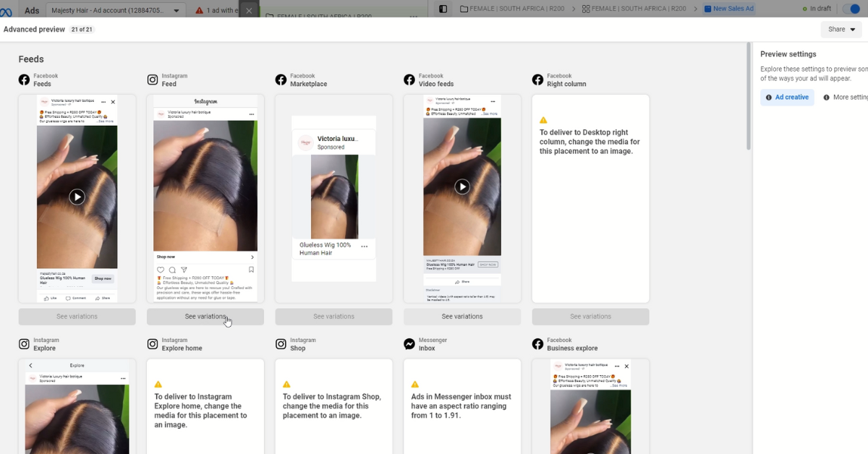868x454 pixels.
Task: Click the bookmark icon in Instagram Feed preview
Action: pos(251,270)
